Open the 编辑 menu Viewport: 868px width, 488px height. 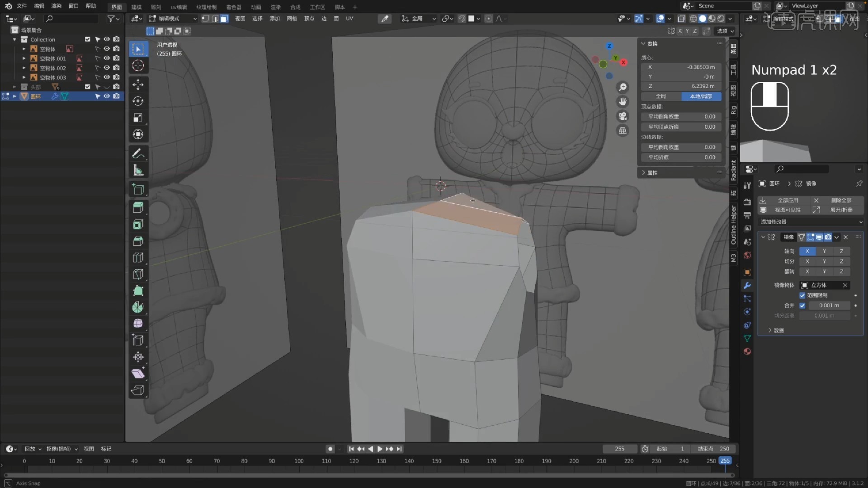[x=39, y=6]
